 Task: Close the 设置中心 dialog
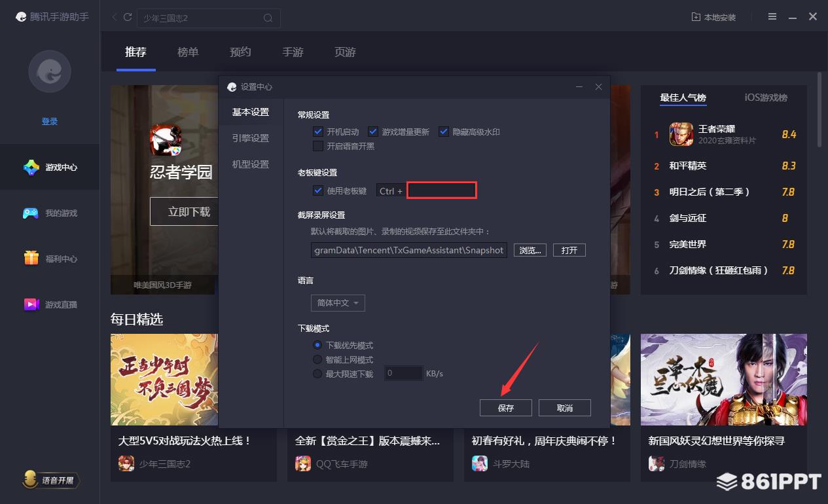coord(598,86)
